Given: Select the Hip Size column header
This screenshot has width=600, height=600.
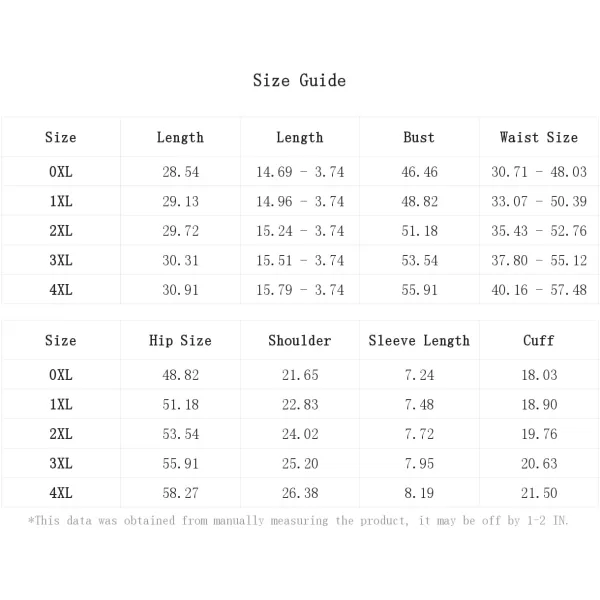Looking at the screenshot, I should click(180, 340).
